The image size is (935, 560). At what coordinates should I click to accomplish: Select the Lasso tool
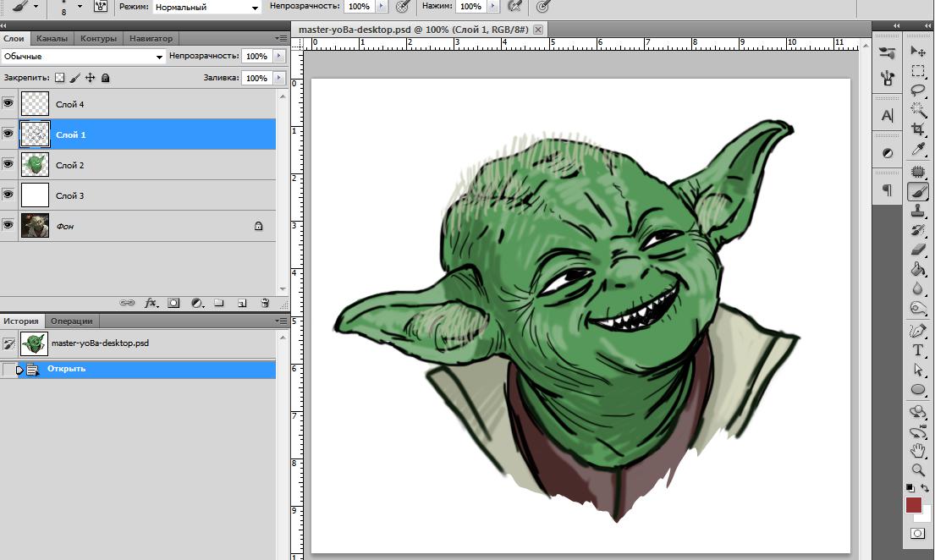click(x=918, y=91)
